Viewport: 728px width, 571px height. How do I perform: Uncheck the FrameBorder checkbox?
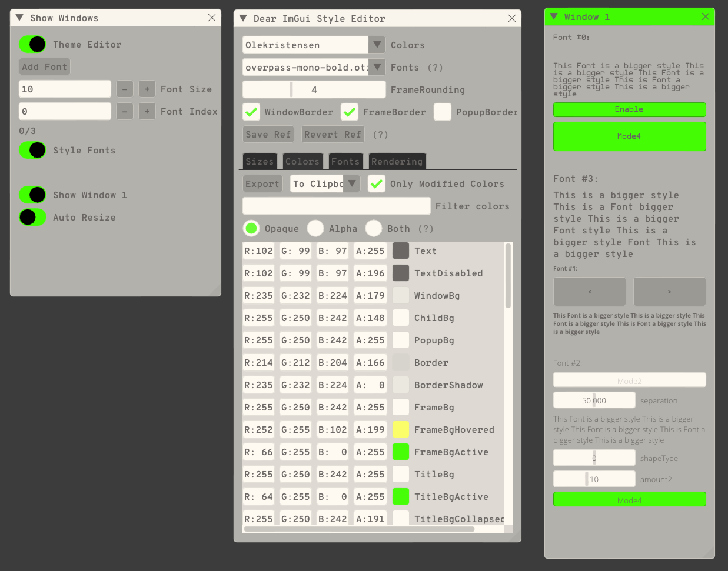350,112
